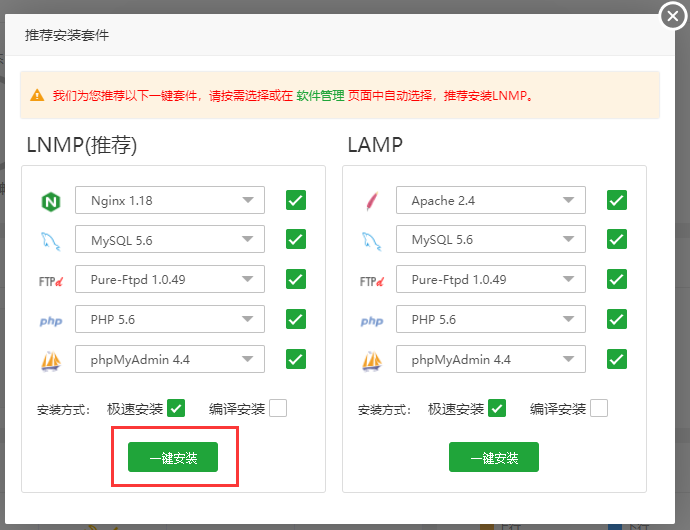
Task: Open LNMP phpMyAdmin 4.4 dropdown
Action: coord(170,359)
